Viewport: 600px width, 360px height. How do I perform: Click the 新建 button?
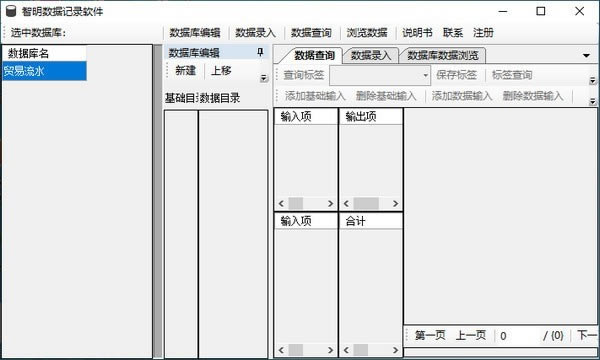pos(186,71)
